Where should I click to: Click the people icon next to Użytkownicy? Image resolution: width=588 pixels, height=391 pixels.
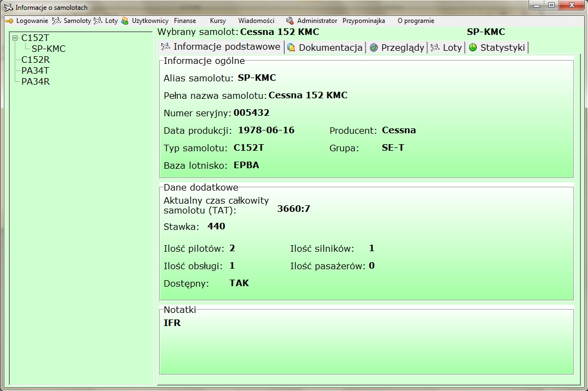[x=125, y=21]
